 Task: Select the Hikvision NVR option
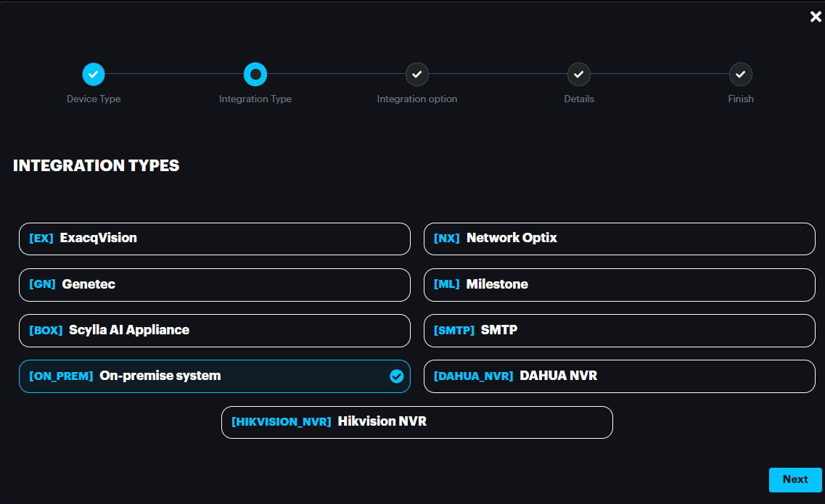416,421
